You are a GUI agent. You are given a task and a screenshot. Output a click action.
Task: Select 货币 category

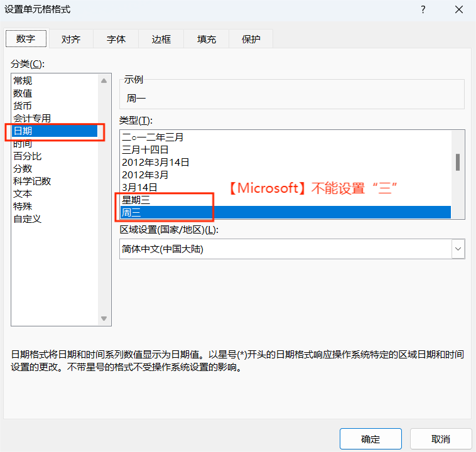(23, 106)
